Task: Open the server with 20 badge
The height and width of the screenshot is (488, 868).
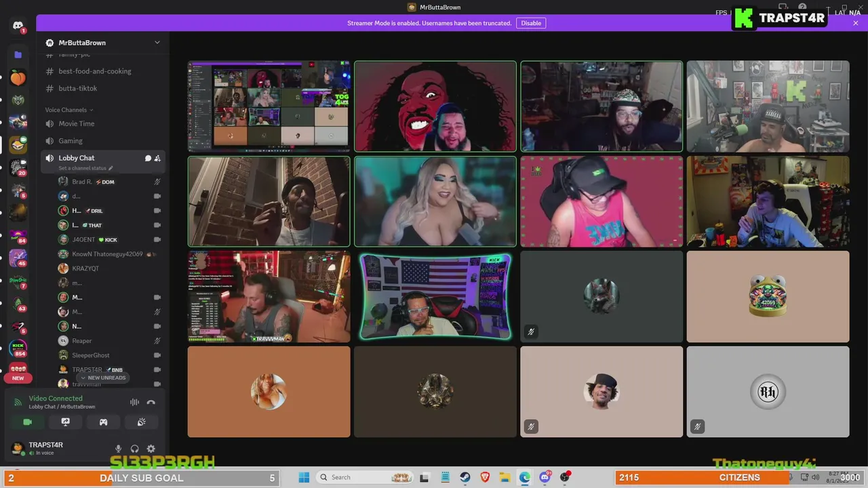Action: 18,167
